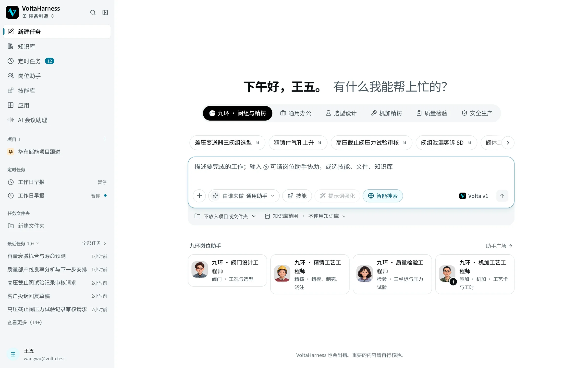Add a new project with the plus icon

coord(105,139)
